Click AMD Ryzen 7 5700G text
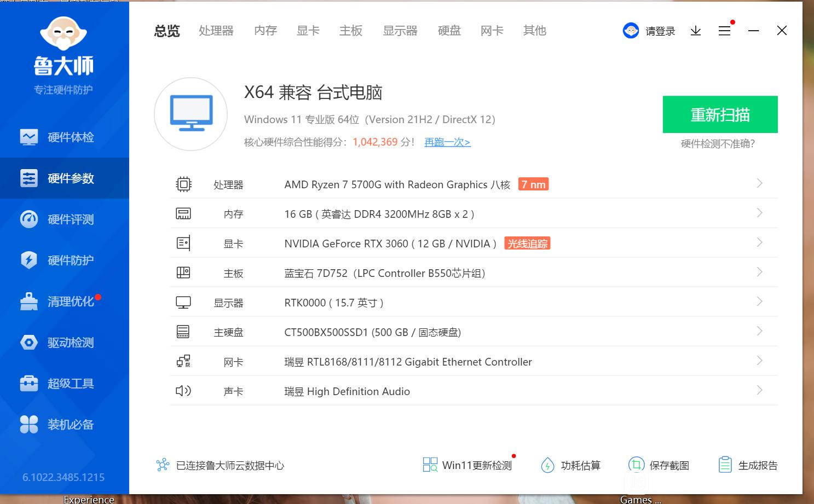814x504 pixels. (x=397, y=185)
